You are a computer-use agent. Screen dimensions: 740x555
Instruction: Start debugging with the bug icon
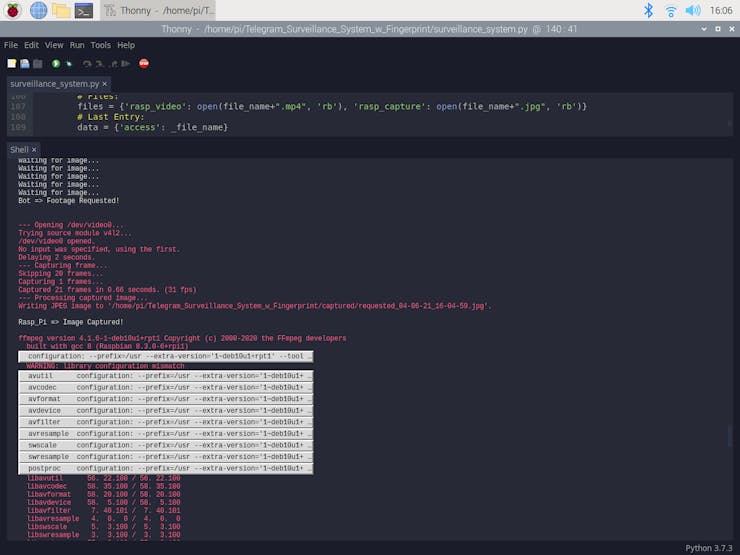click(69, 63)
